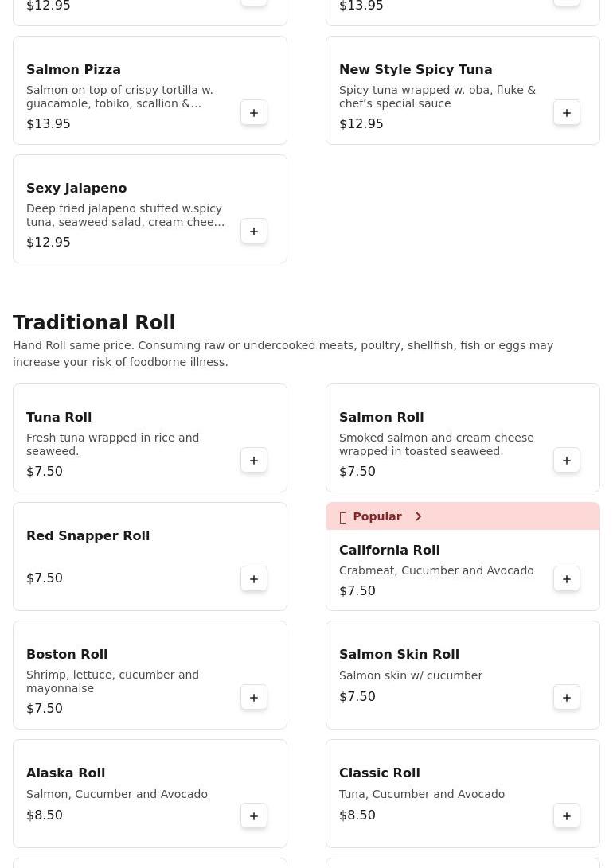Select the Classic Roll item title
The width and height of the screenshot is (613, 868).
(x=379, y=773)
